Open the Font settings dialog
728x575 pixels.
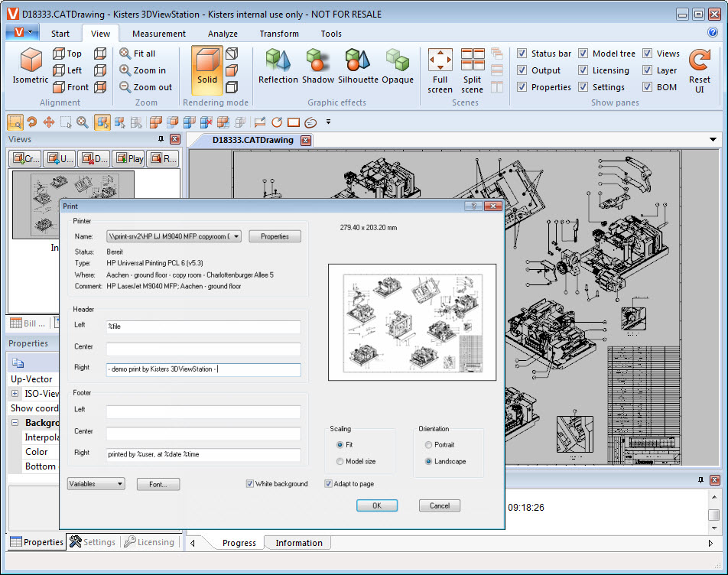click(158, 484)
